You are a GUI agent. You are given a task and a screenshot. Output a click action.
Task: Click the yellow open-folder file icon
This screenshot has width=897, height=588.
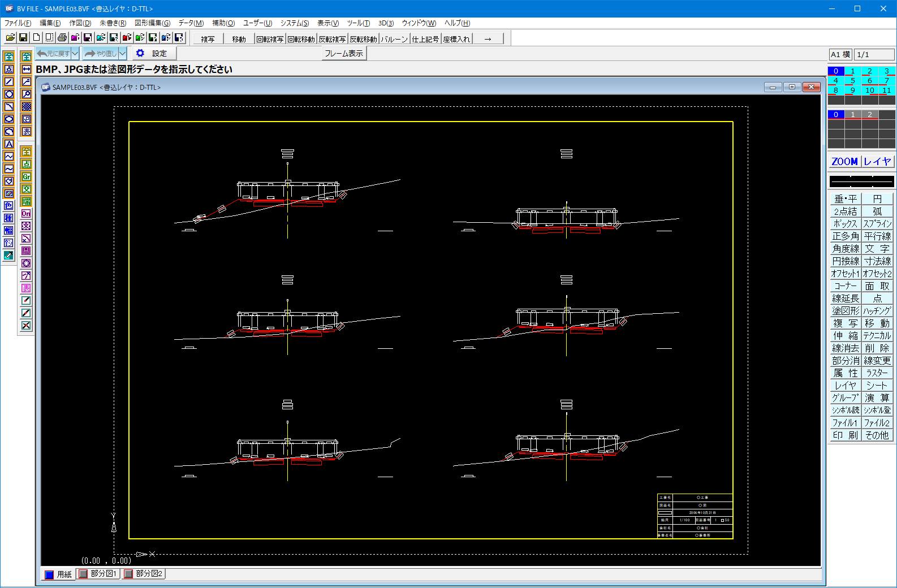10,38
